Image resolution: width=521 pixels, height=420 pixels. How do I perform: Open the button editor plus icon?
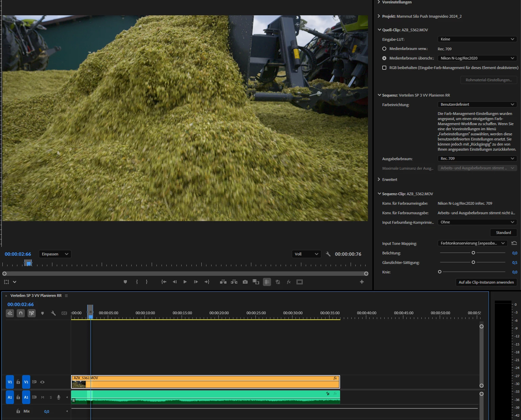(362, 282)
